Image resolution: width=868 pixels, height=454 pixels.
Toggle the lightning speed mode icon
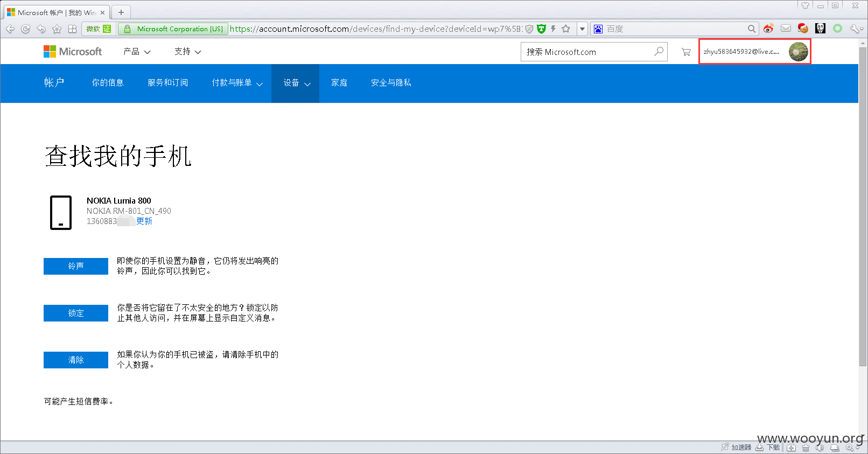tap(553, 29)
